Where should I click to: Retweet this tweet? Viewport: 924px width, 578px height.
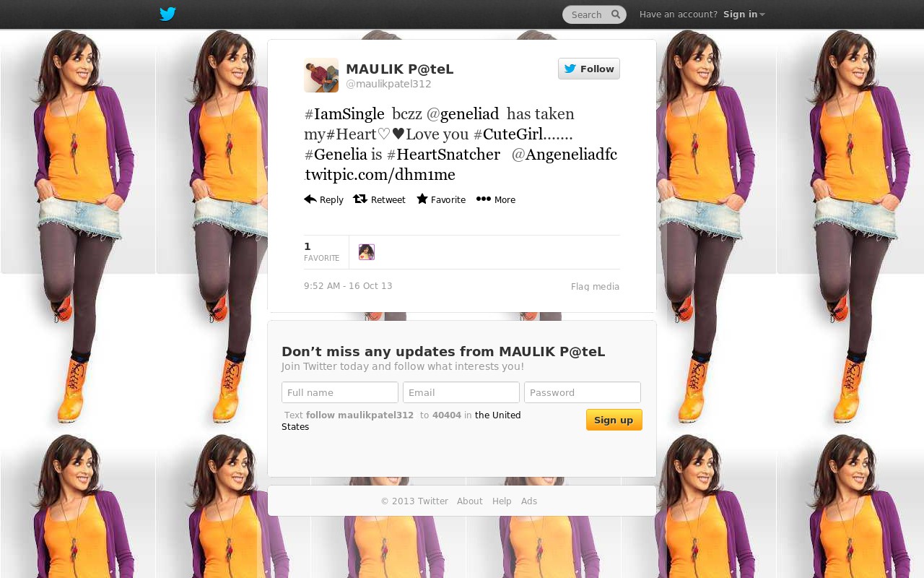(x=379, y=199)
